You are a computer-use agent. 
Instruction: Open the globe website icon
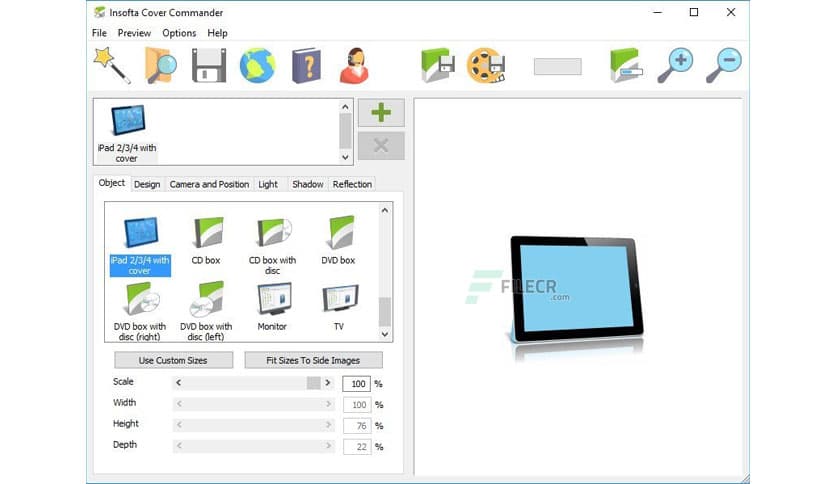point(258,66)
